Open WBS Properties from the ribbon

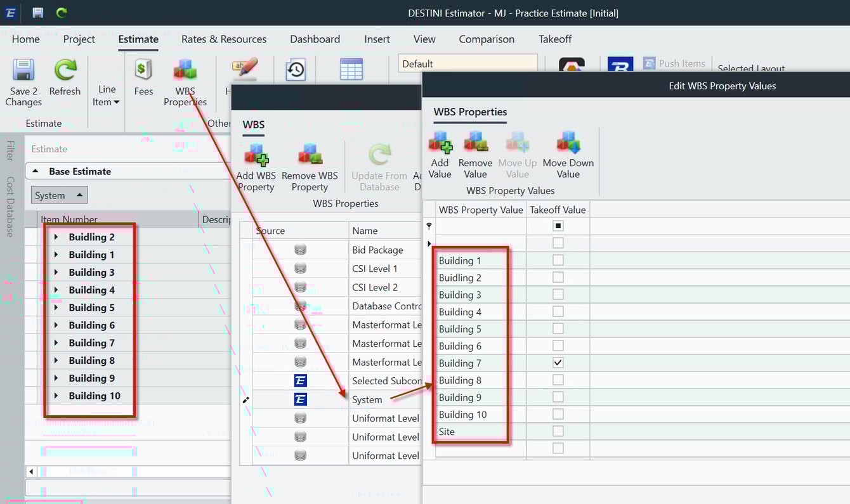(185, 82)
